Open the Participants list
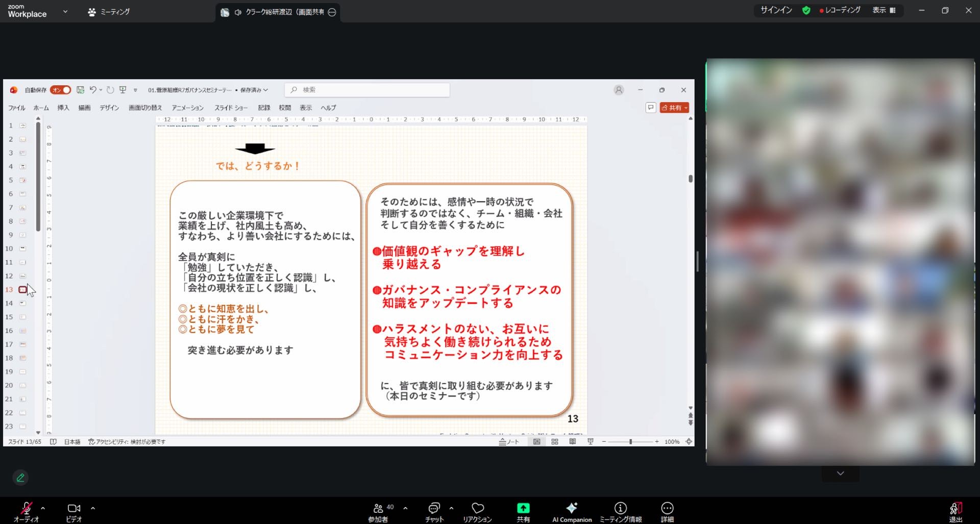The width and height of the screenshot is (980, 524). point(378,511)
